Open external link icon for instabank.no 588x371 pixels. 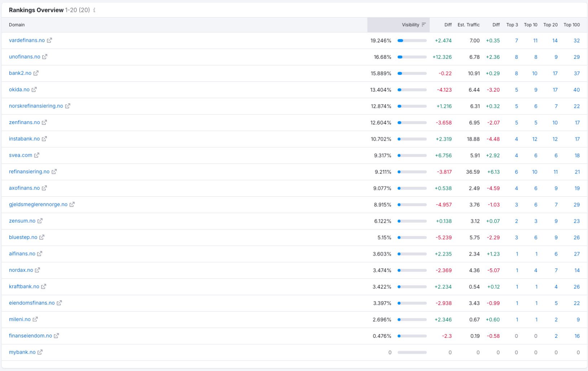click(44, 139)
